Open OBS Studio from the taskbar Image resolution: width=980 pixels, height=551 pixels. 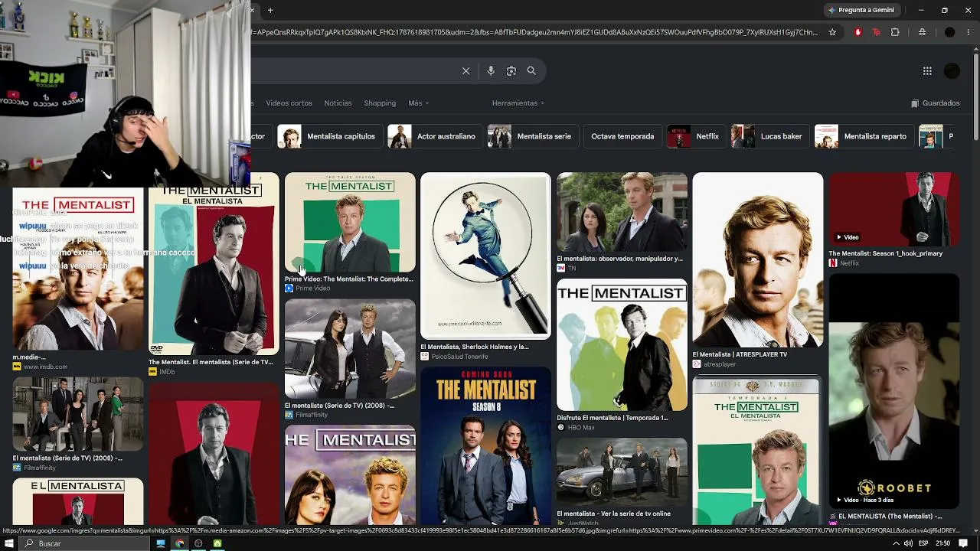[198, 543]
